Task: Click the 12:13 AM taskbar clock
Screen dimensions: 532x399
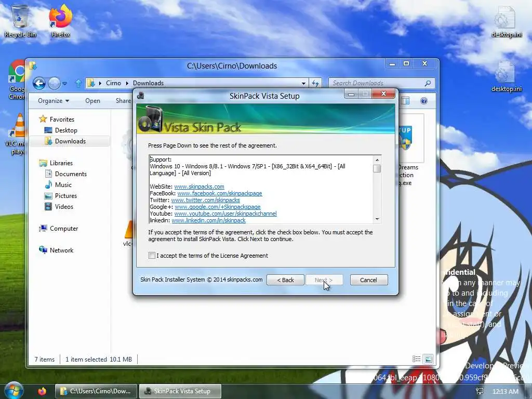Action: point(506,391)
